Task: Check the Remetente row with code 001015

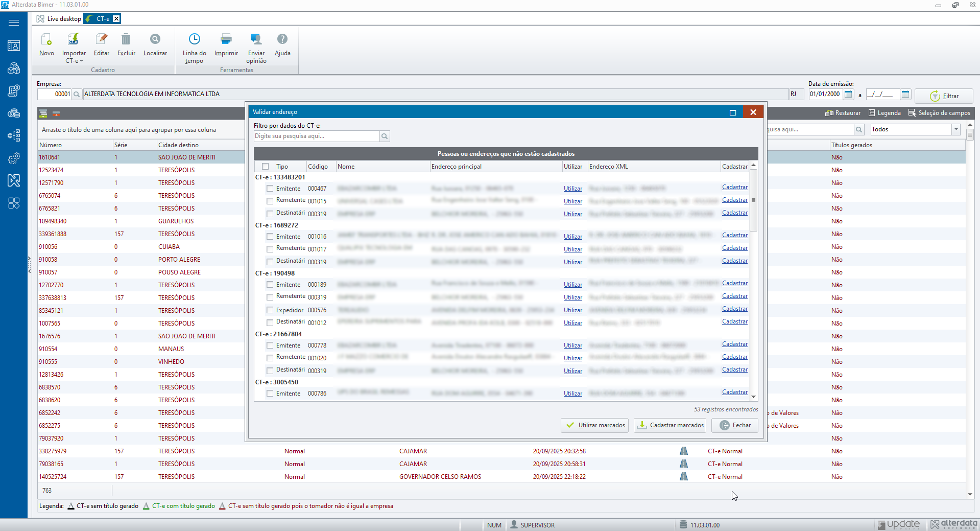Action: point(270,201)
